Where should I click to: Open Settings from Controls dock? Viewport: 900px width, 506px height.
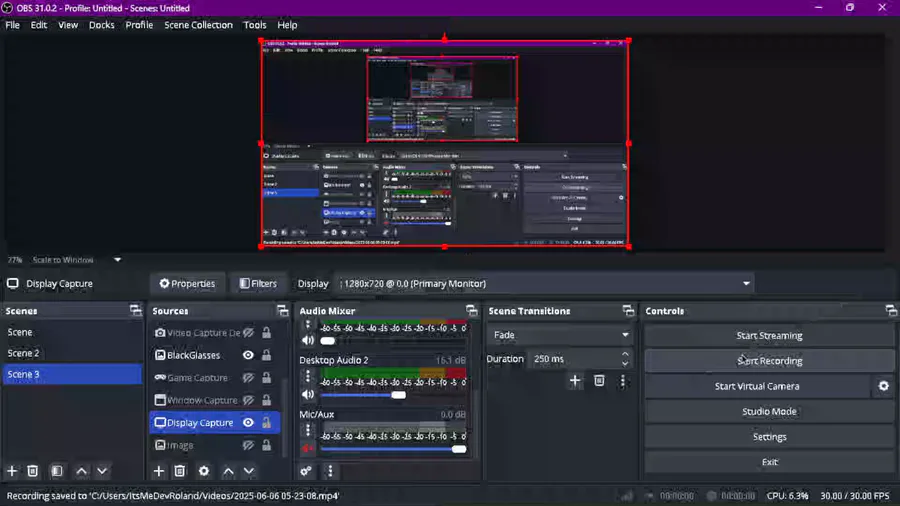tap(769, 437)
